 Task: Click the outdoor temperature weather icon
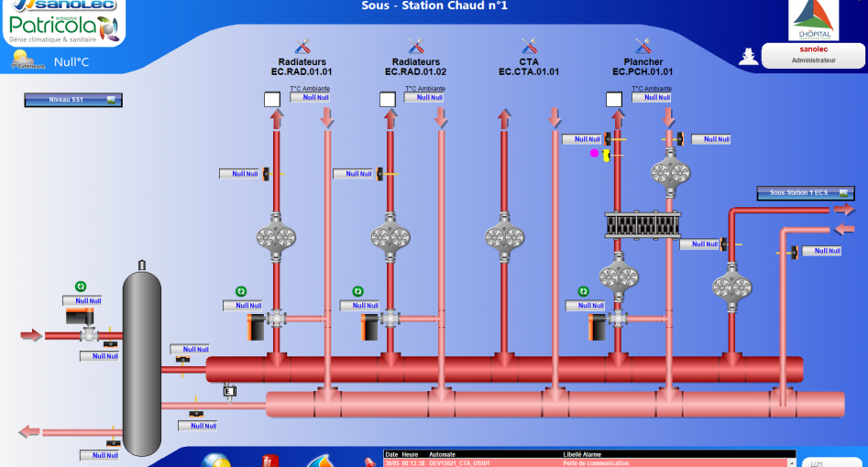[21, 60]
